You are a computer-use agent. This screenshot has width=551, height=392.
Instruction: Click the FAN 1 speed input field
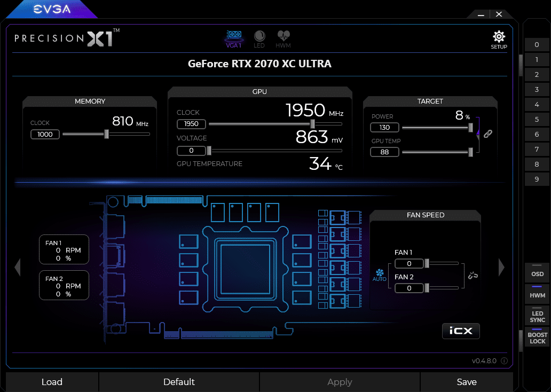pyautogui.click(x=409, y=264)
